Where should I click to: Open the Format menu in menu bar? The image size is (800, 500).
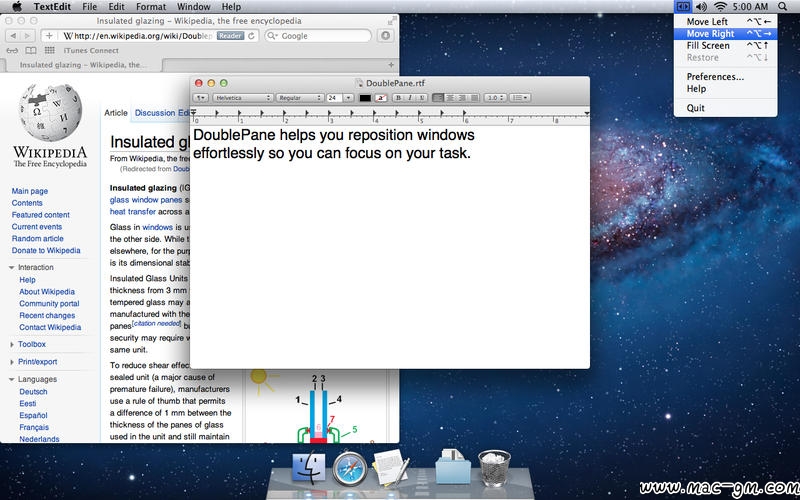151,7
